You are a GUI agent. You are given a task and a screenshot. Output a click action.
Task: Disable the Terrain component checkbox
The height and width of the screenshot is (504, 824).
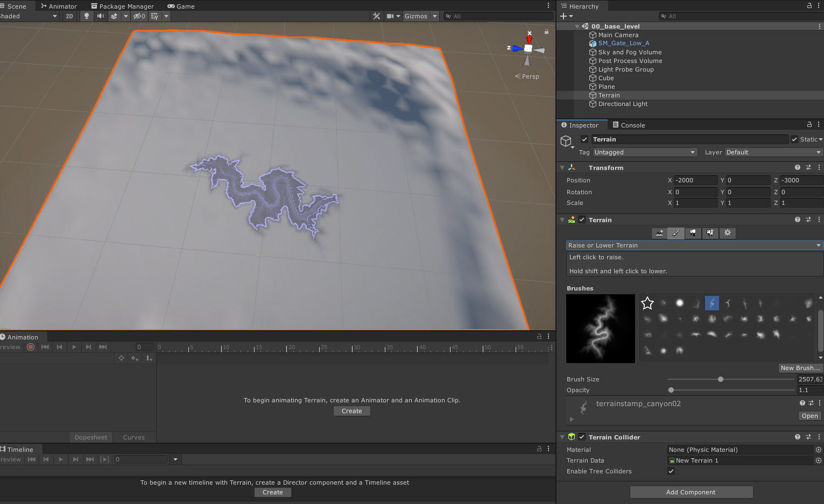[582, 219]
